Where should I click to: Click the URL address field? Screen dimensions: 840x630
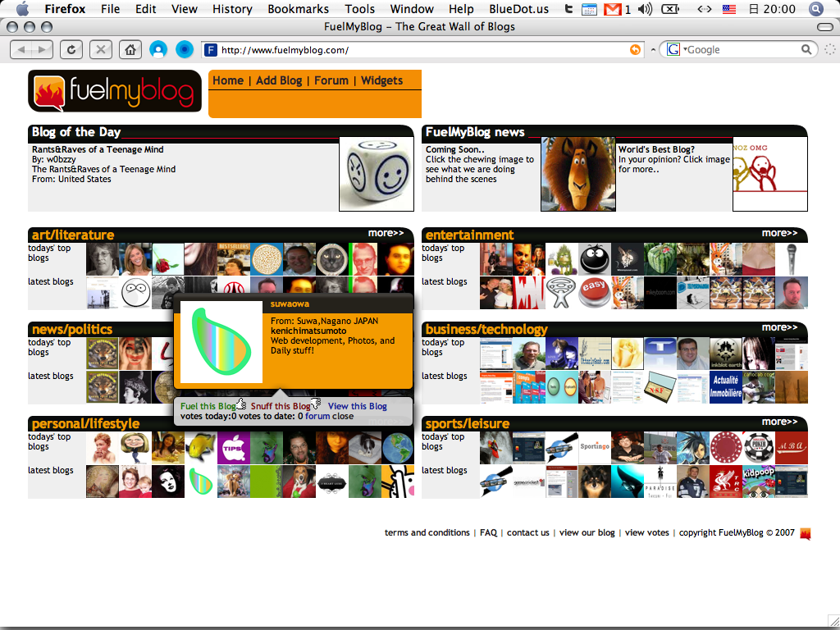pyautogui.click(x=423, y=50)
